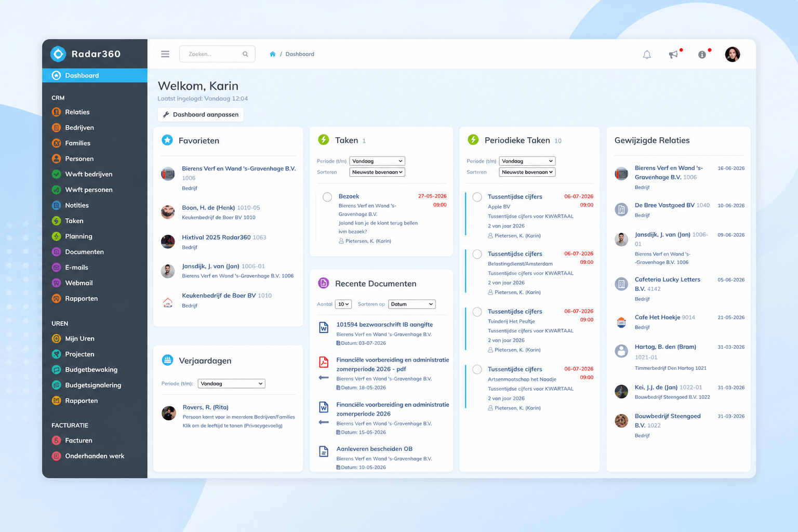The width and height of the screenshot is (798, 532).
Task: Click the Mijn Uren clock icon
Action: 57,339
